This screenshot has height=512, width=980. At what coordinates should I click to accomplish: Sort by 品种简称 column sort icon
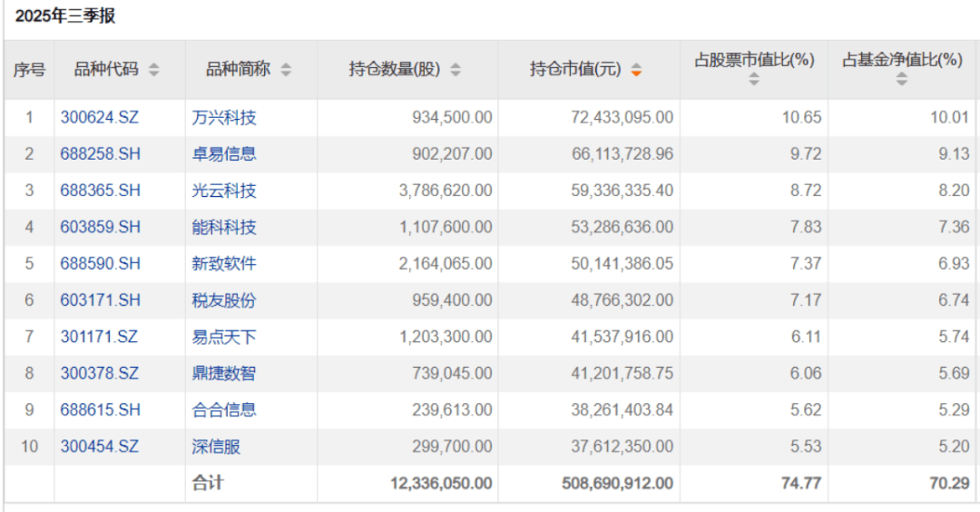pyautogui.click(x=286, y=70)
